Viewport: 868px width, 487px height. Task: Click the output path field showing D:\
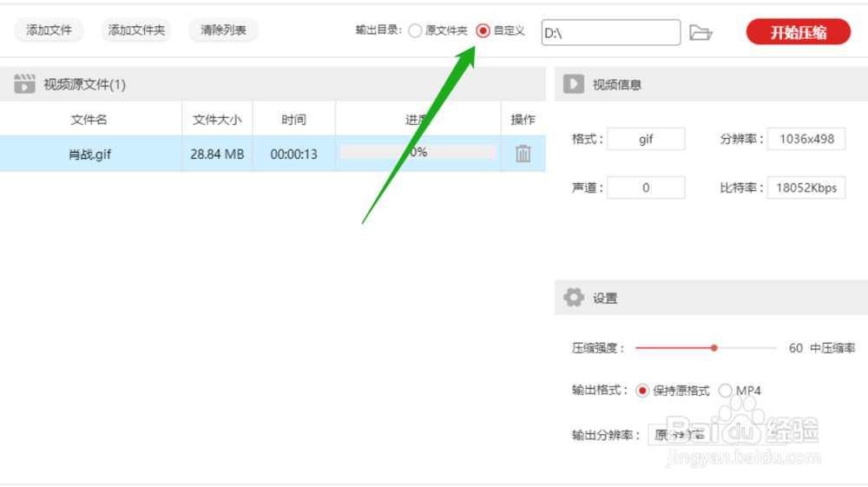[x=610, y=33]
